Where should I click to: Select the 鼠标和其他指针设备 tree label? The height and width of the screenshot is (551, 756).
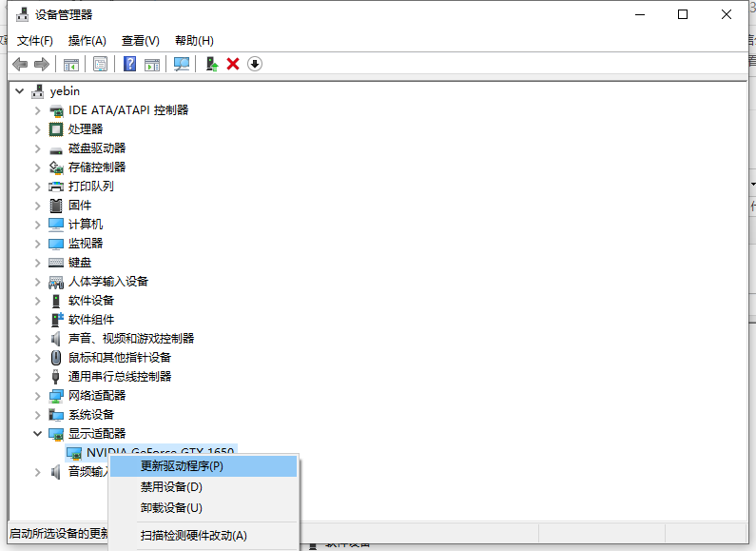[120, 358]
